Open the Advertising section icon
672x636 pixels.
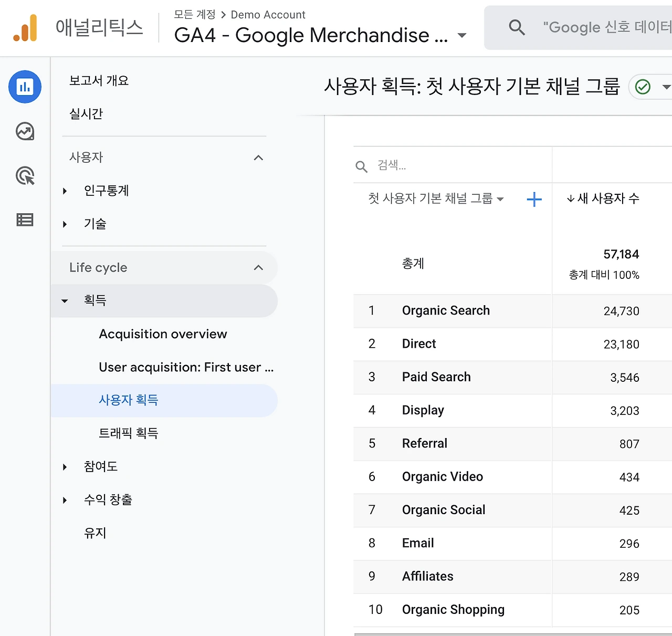tap(25, 175)
